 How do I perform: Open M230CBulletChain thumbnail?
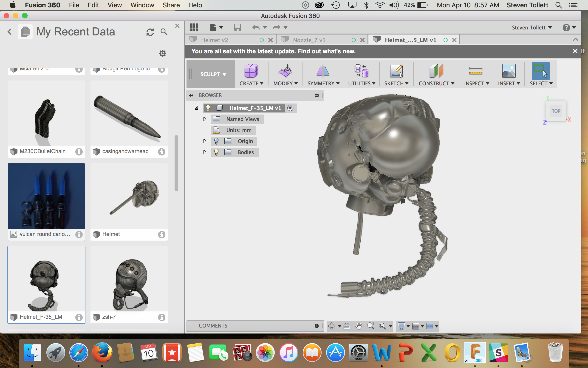46,113
